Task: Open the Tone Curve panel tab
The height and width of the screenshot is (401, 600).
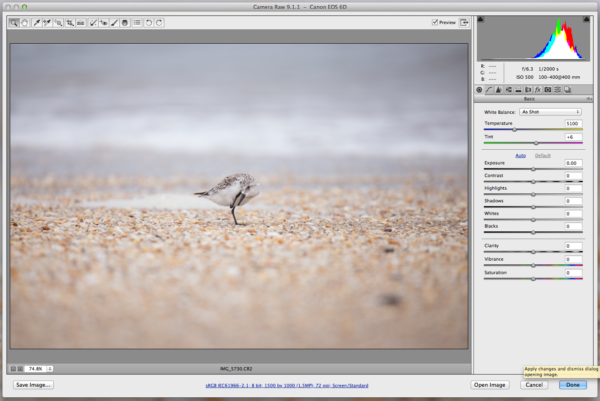Action: (490, 90)
